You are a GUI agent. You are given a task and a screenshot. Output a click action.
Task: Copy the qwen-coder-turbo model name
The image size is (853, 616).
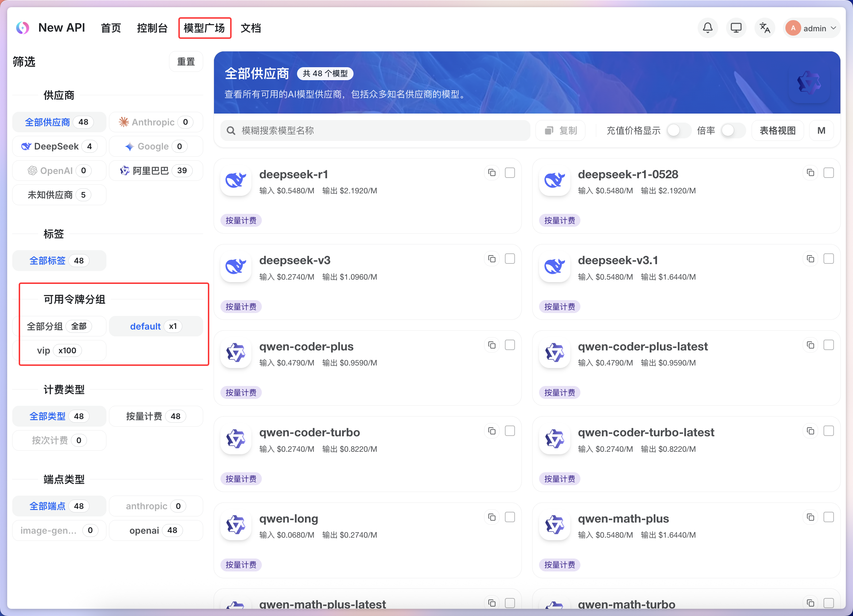click(492, 431)
